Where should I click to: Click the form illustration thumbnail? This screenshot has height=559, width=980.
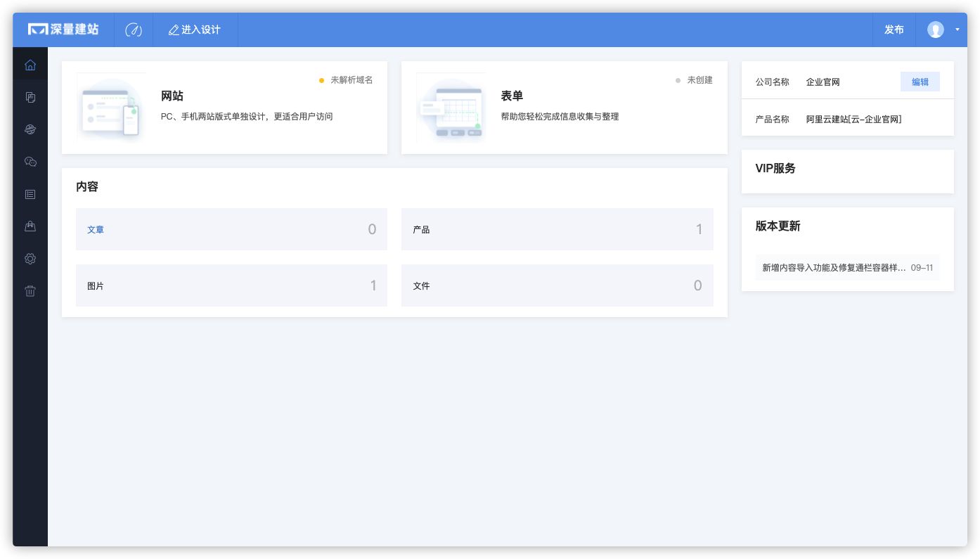(x=451, y=108)
